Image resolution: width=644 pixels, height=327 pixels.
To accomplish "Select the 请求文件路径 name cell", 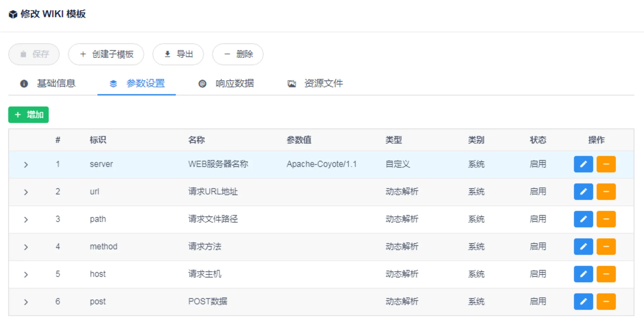I will (213, 219).
